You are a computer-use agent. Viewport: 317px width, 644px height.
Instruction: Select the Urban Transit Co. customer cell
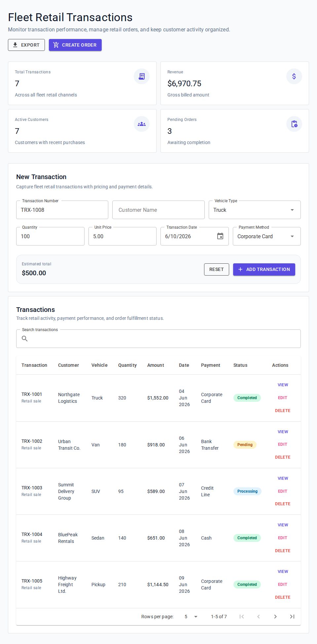(69, 445)
